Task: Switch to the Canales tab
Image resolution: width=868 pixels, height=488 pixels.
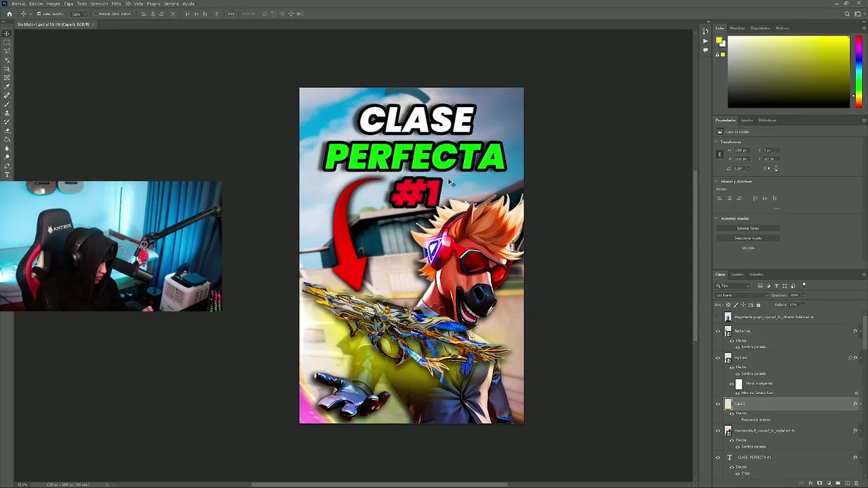Action: click(x=736, y=274)
